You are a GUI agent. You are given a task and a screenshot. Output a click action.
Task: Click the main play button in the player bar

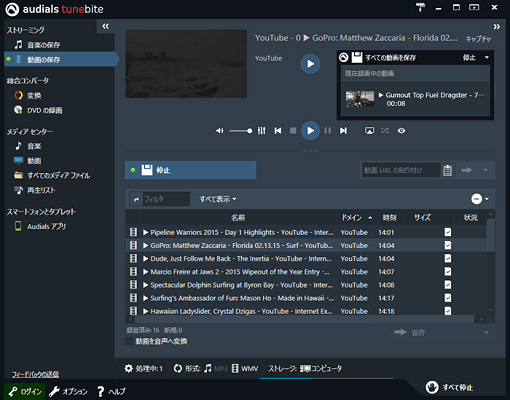pos(310,131)
